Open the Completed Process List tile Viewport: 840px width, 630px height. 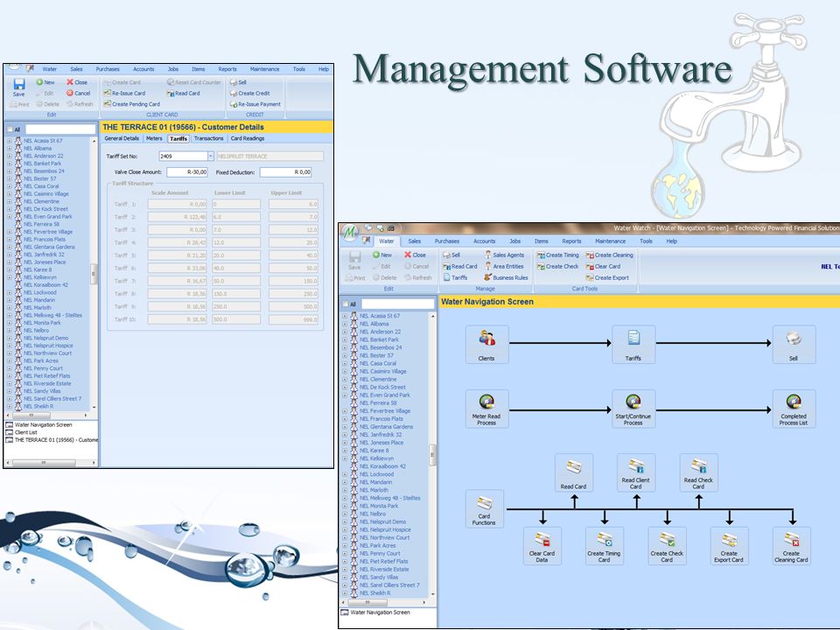pos(794,409)
